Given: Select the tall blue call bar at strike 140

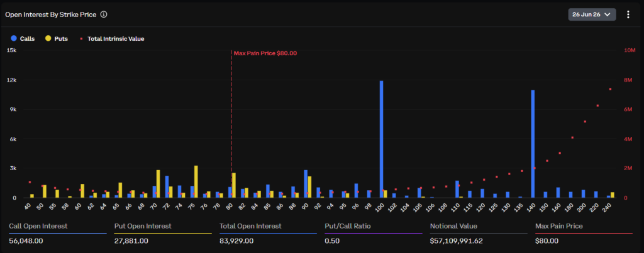Looking at the screenshot, I should pos(533,144).
